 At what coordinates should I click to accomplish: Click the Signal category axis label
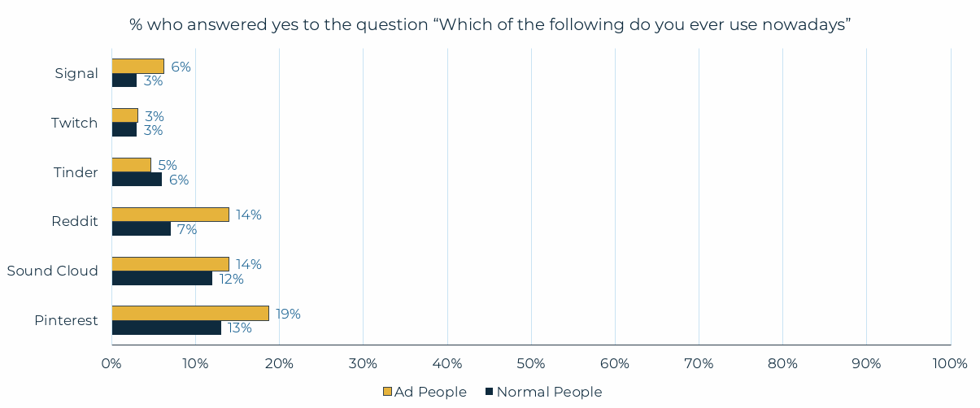coord(76,73)
